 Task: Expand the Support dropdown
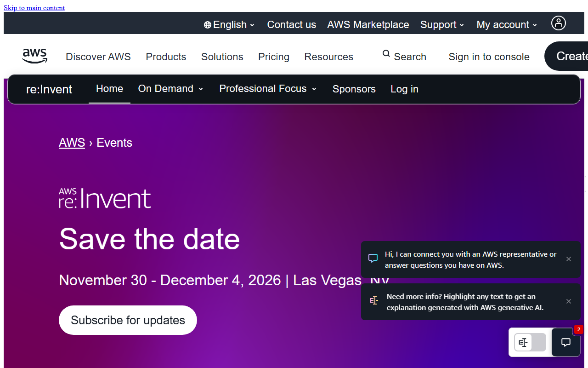coord(442,25)
